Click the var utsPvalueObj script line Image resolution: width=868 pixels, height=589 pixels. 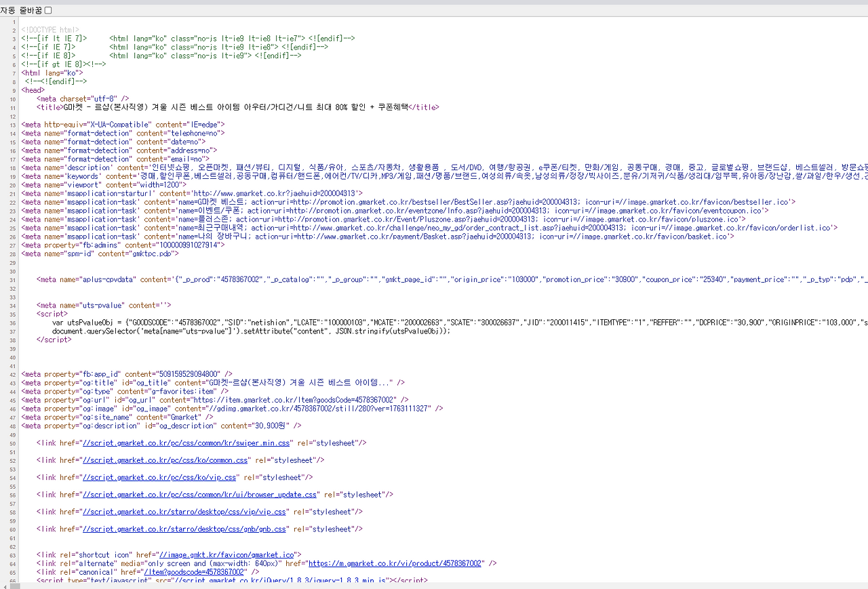pos(460,323)
